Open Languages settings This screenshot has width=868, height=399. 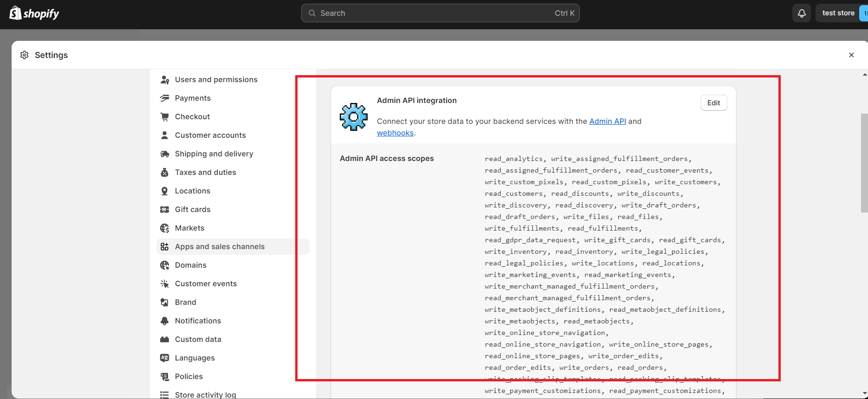click(x=233, y=358)
